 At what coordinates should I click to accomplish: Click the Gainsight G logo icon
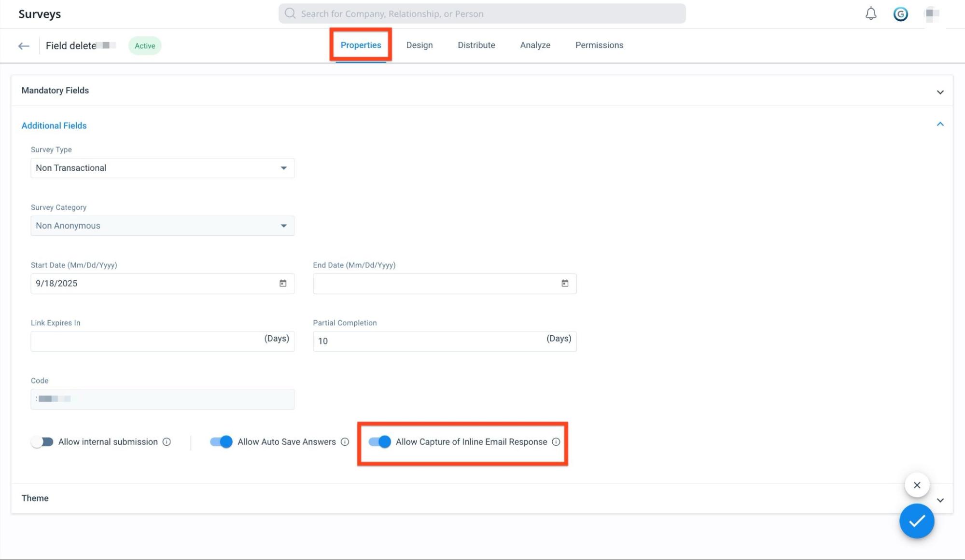tap(900, 14)
